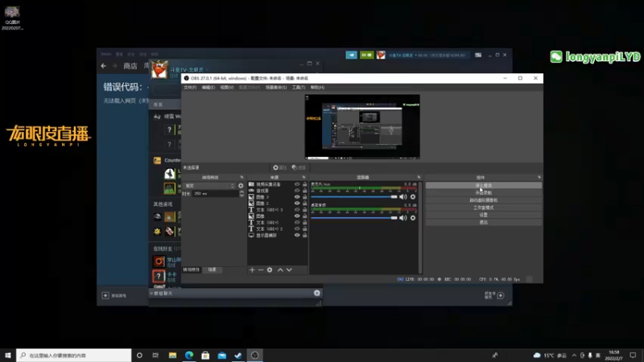Hide the 图像 3 source
Image resolution: width=644 pixels, height=362 pixels.
pyautogui.click(x=297, y=197)
